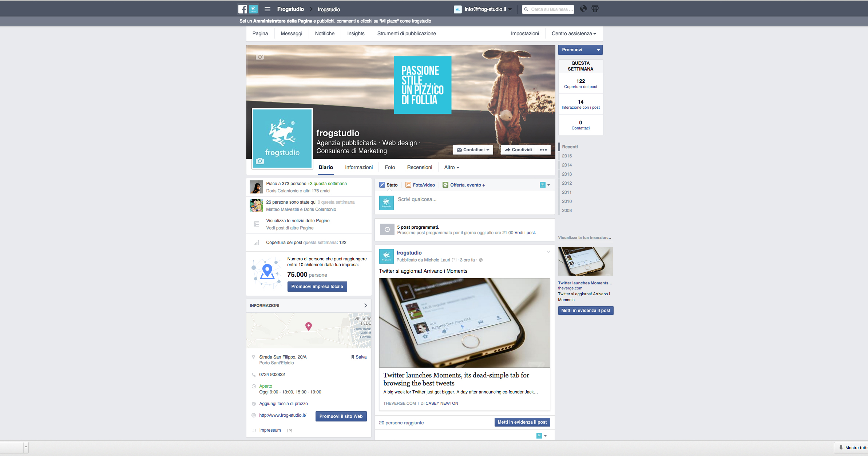Open the Notifiche tab
Screen dimensions: 868x456
[x=325, y=33]
